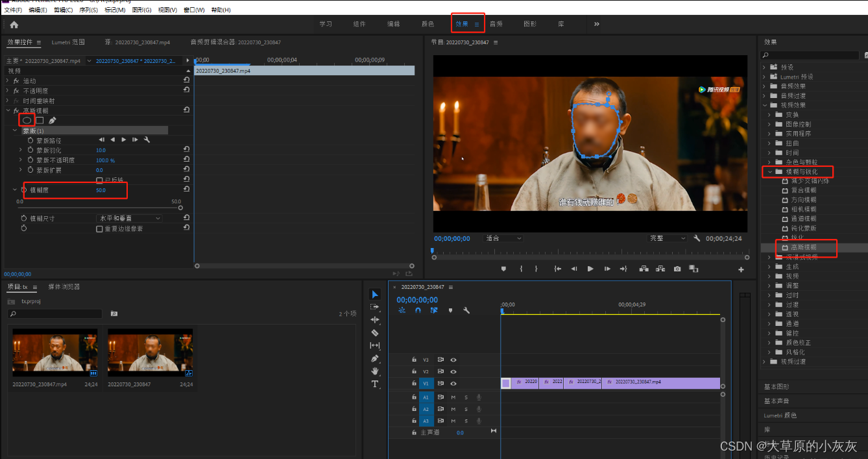Toggle V1 track output eye

pos(453,384)
